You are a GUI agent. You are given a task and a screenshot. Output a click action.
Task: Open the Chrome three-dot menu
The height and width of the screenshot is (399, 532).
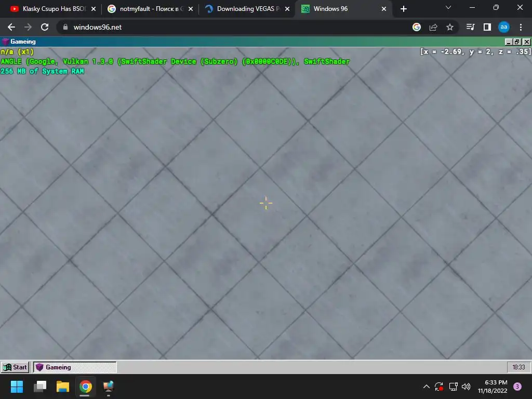point(521,27)
